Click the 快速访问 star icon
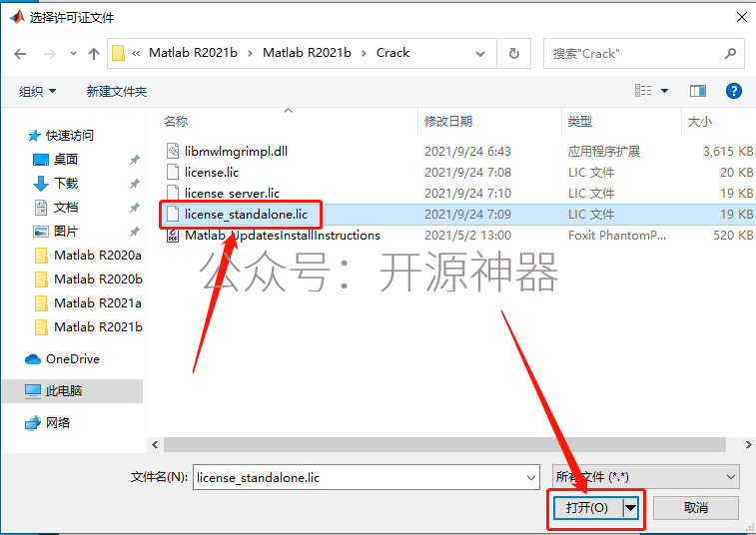The image size is (756, 535). [x=34, y=136]
